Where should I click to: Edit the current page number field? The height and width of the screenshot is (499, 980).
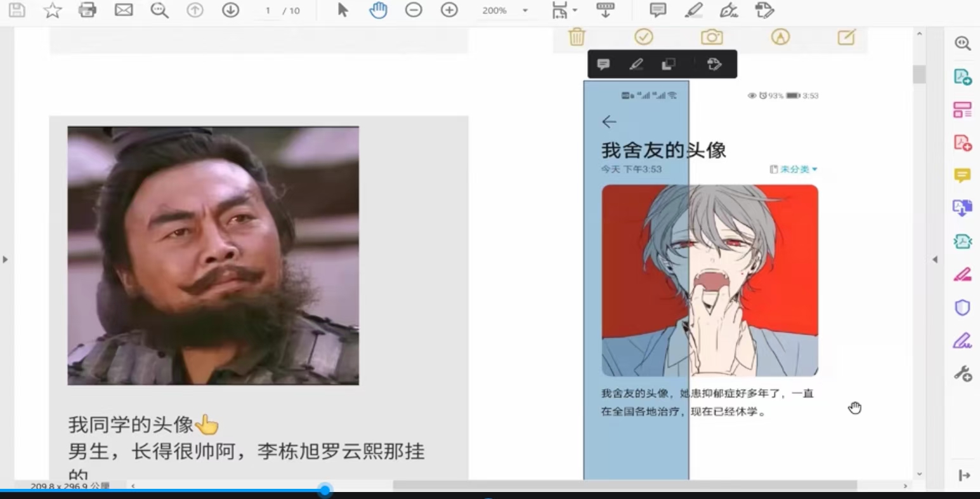tap(268, 11)
